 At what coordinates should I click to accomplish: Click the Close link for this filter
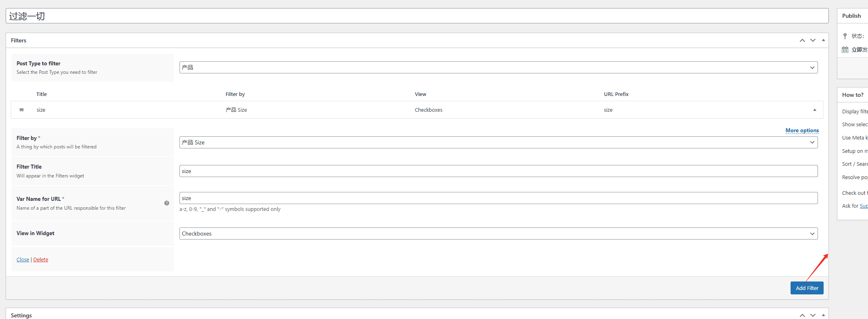click(x=23, y=259)
